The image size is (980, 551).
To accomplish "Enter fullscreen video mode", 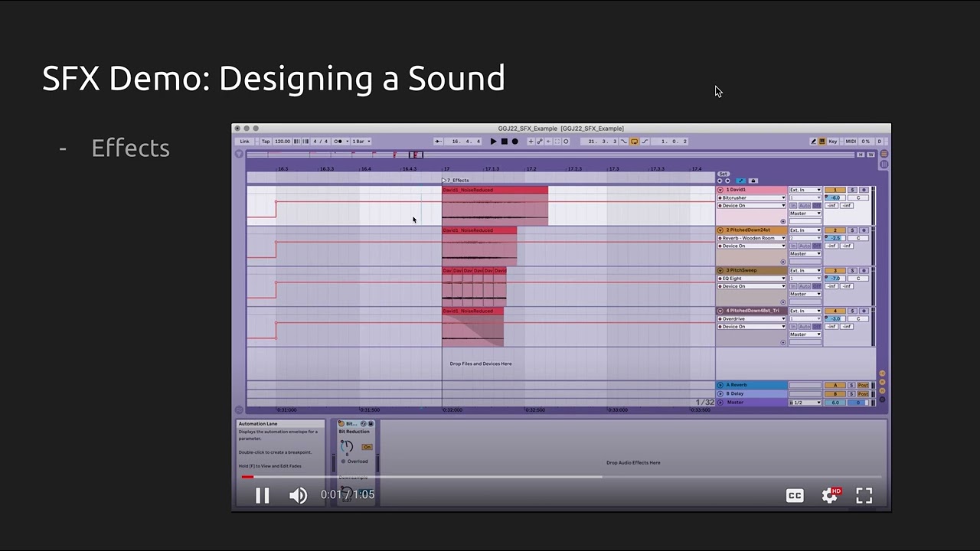I will (864, 496).
